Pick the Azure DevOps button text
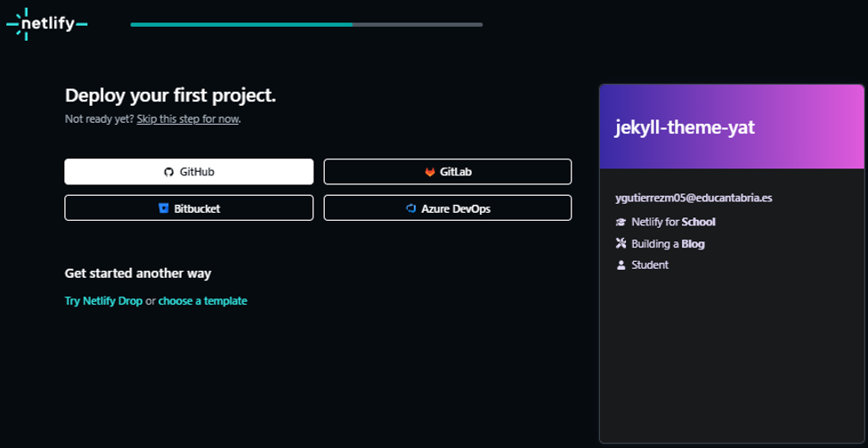Viewport: 868px width, 448px height. 456,208
